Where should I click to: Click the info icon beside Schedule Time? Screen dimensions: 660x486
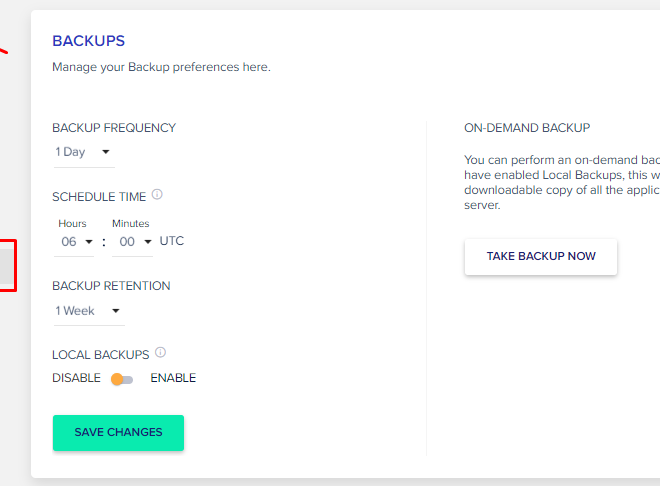pos(157,194)
